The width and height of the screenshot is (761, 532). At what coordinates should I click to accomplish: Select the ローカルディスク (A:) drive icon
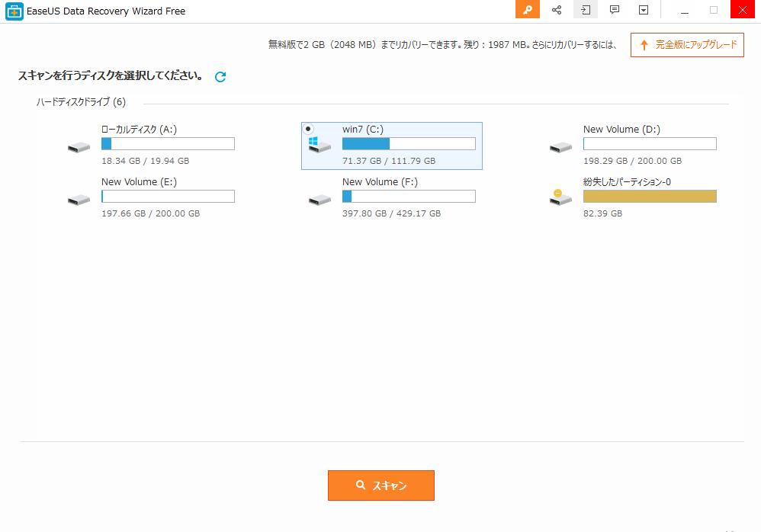[x=79, y=147]
